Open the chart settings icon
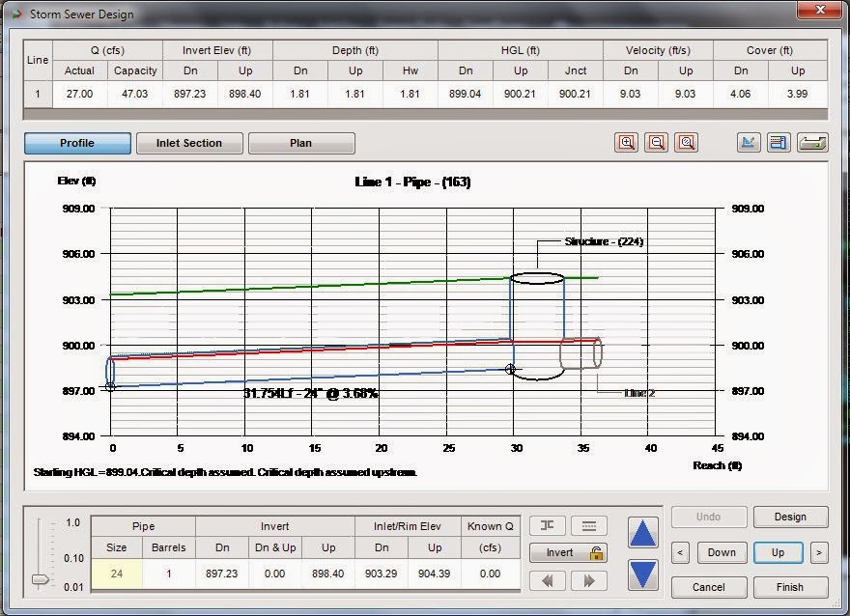The width and height of the screenshot is (850, 616). tap(750, 142)
